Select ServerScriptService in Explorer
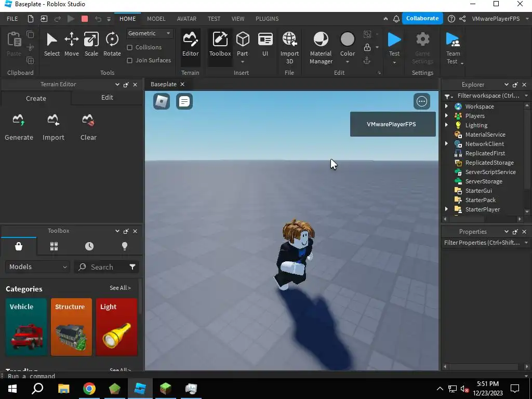 tap(490, 172)
